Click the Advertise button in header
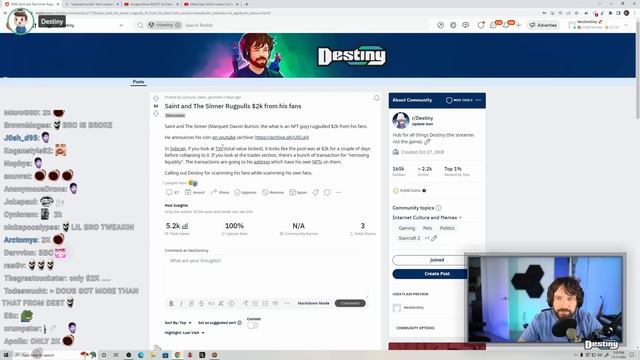The height and width of the screenshot is (360, 640). (543, 25)
